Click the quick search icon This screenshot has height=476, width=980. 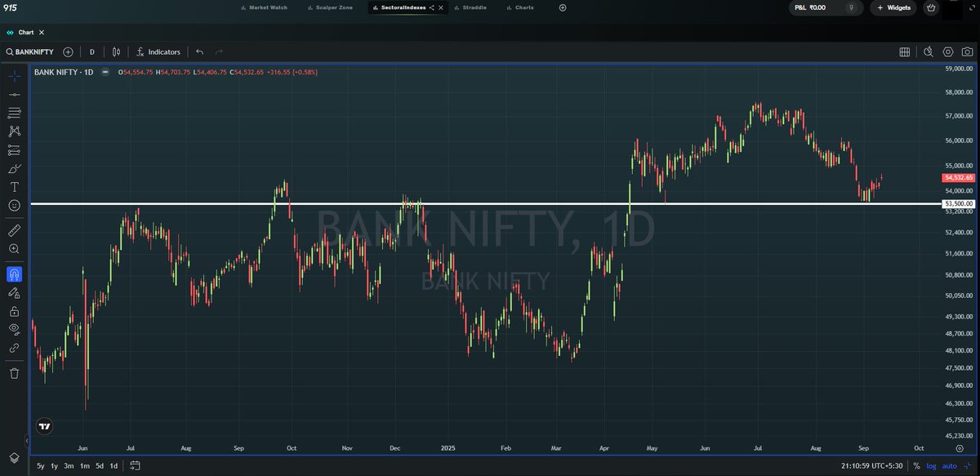coord(928,51)
